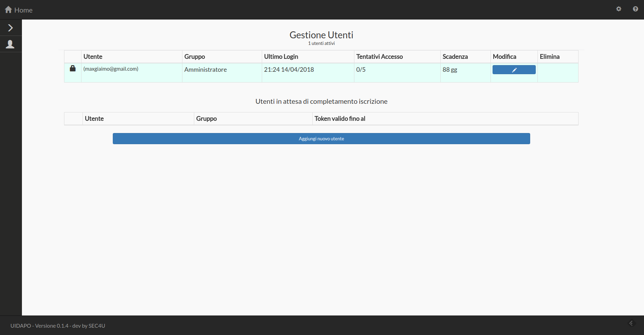Screen dimensions: 644x335
Task: Open the user profile sidebar icon
Action: (x=10, y=44)
